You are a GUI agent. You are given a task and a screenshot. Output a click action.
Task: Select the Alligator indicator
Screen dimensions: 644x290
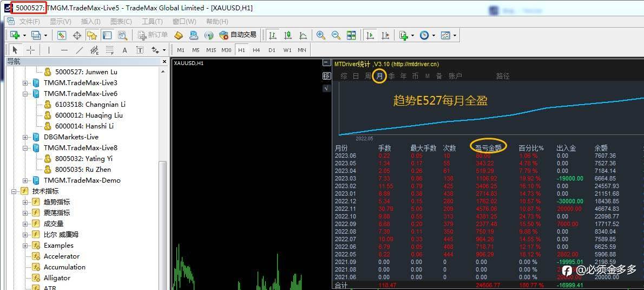click(57, 278)
